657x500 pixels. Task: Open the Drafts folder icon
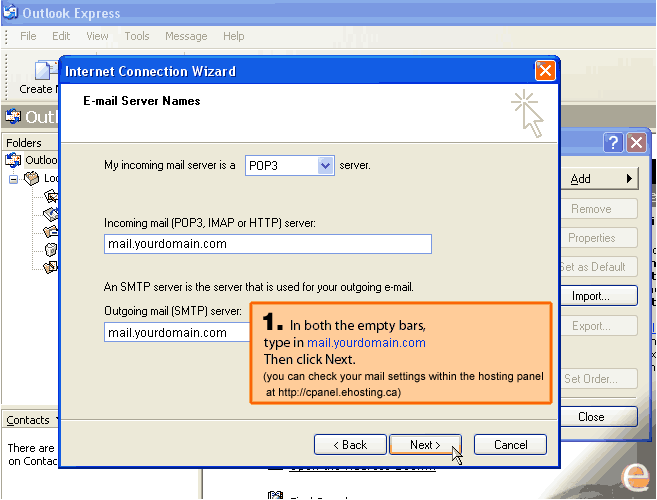pos(51,267)
